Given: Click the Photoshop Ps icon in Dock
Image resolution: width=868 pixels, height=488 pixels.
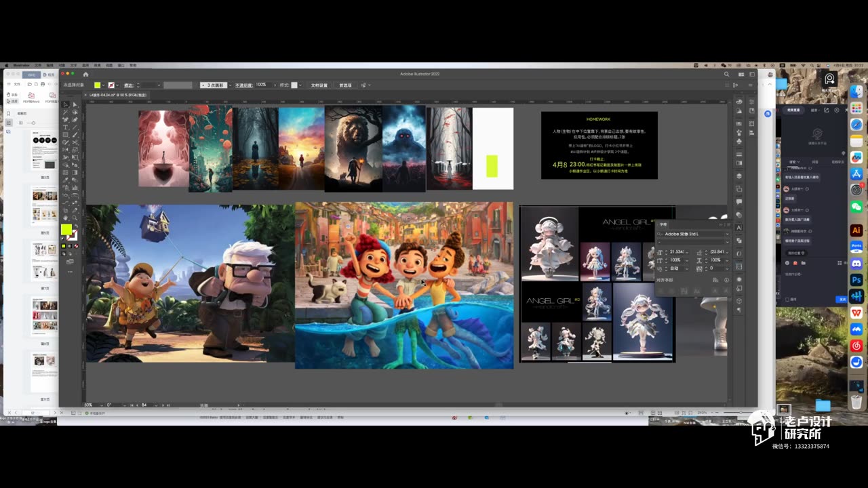Looking at the screenshot, I should coord(856,280).
